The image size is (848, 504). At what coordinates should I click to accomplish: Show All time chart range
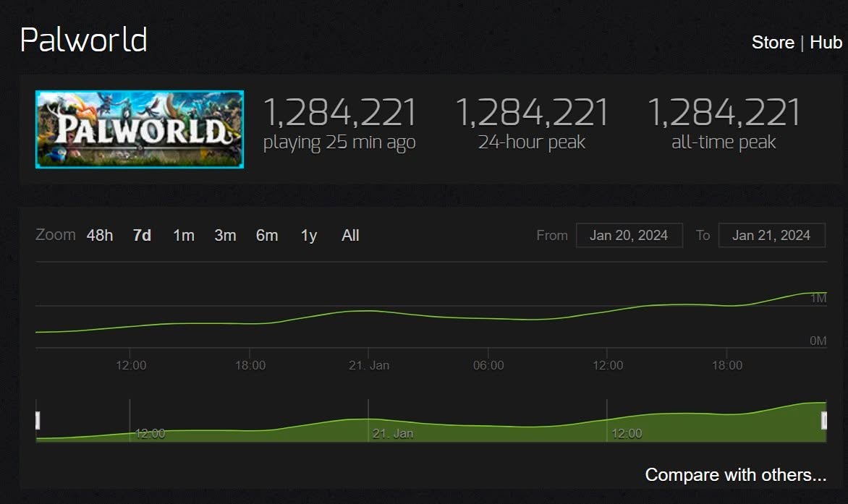click(x=350, y=236)
